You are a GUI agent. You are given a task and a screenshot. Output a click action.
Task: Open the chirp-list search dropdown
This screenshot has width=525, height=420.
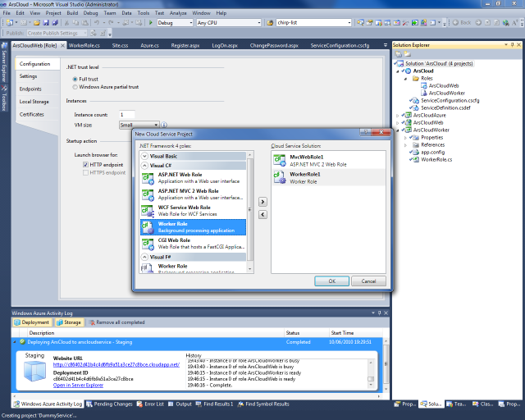[x=349, y=23]
